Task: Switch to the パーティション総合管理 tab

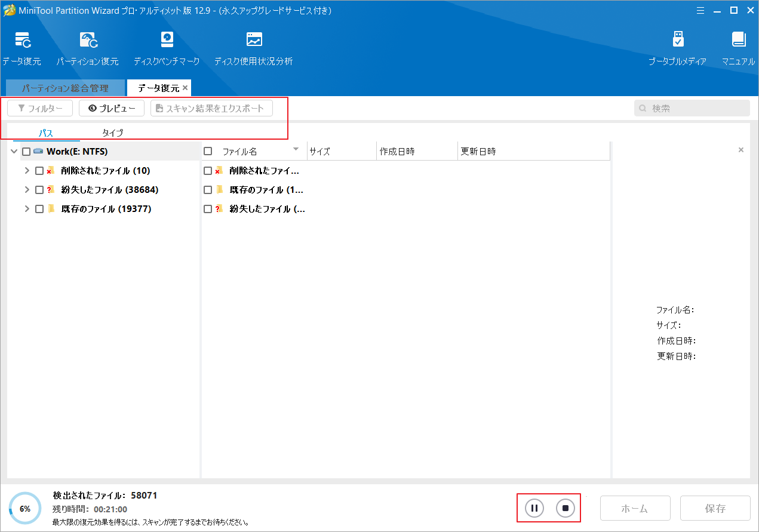Action: (65, 88)
